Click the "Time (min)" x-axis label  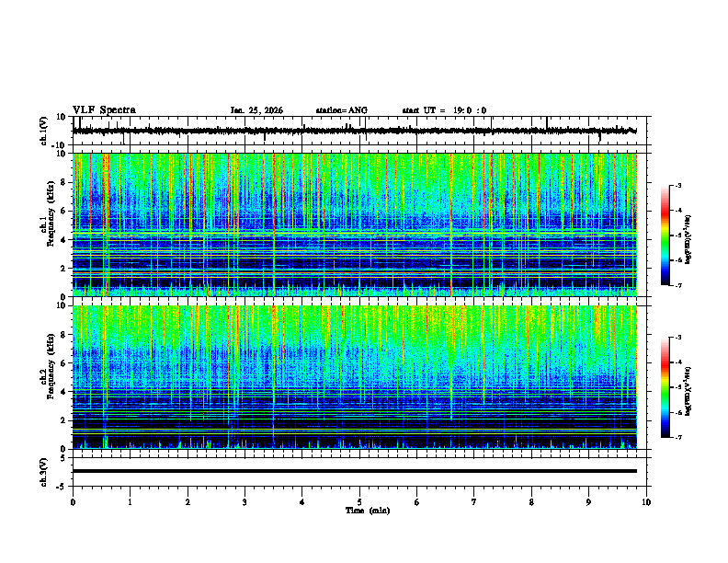368,511
